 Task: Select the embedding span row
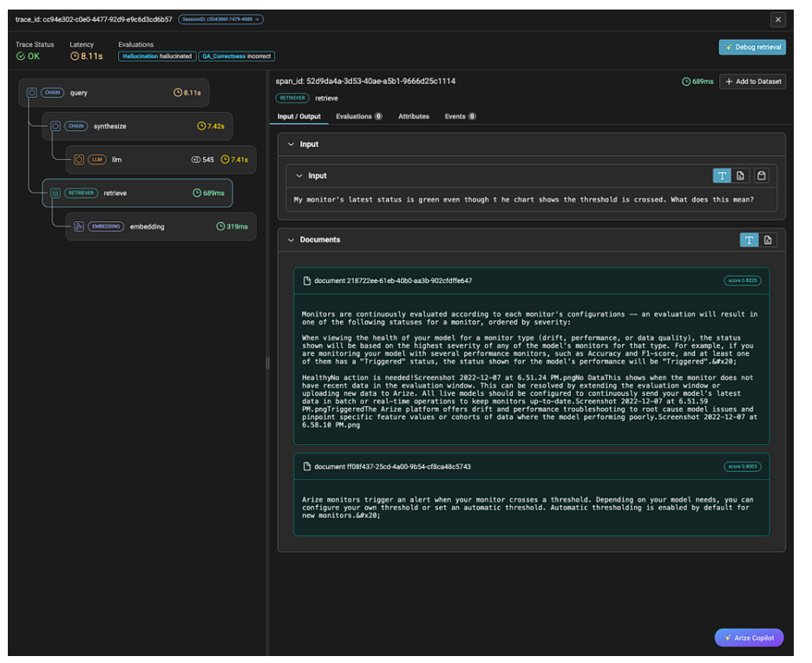point(161,226)
